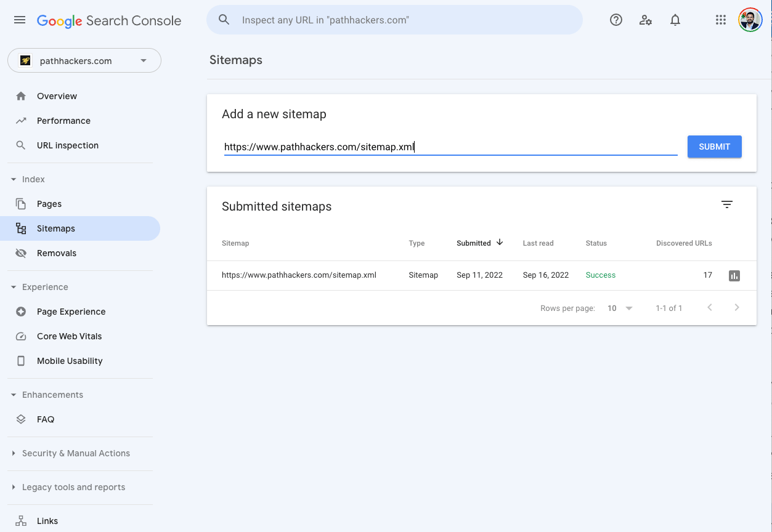
Task: Click the Mobile Usability phone icon
Action: click(x=21, y=361)
